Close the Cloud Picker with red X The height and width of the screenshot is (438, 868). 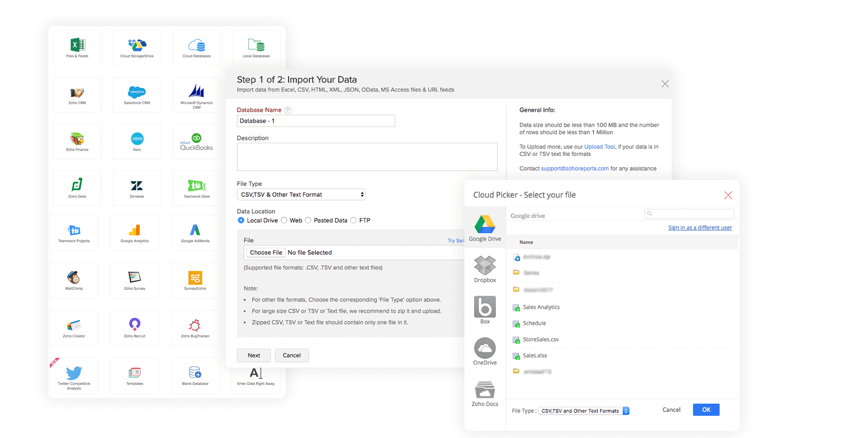point(728,195)
